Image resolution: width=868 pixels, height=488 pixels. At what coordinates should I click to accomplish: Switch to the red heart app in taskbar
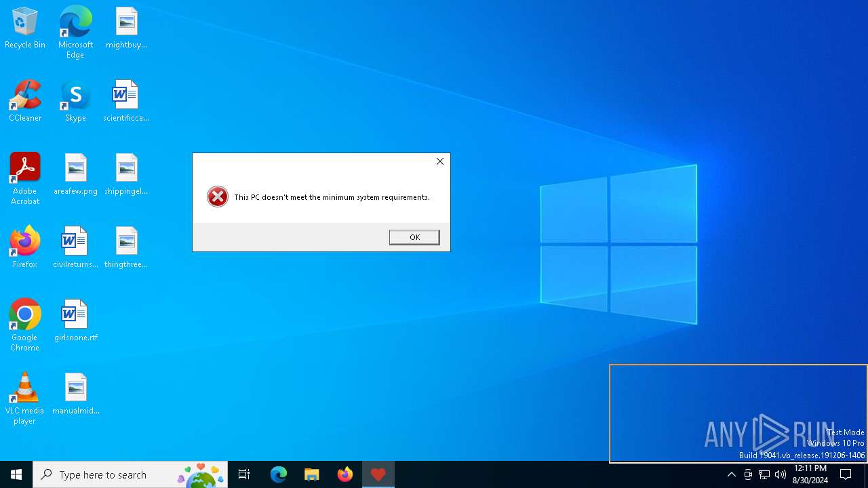pos(378,474)
